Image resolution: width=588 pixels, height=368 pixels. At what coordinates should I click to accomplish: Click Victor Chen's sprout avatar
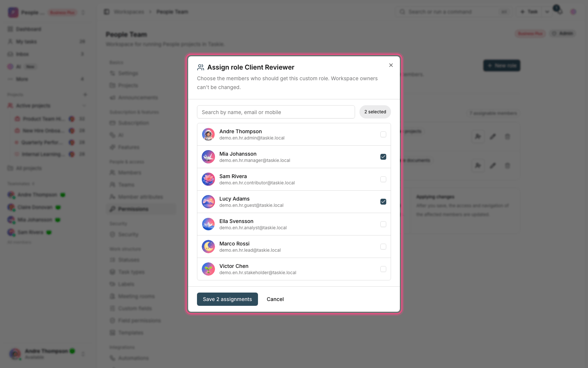click(208, 269)
